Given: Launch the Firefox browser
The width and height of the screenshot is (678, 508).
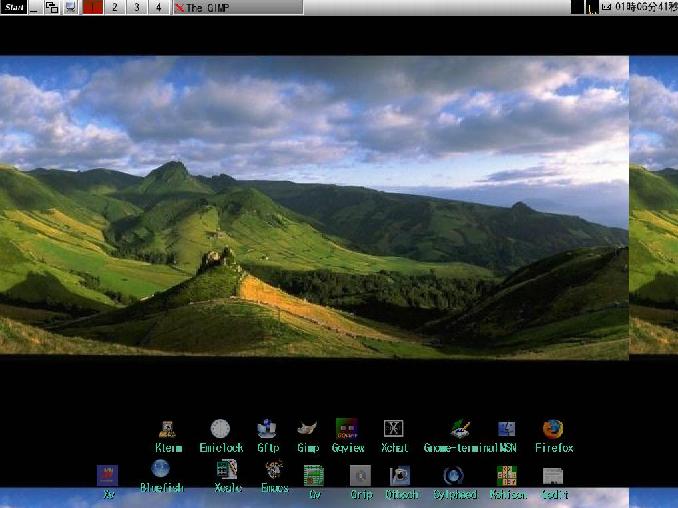Looking at the screenshot, I should tap(553, 430).
